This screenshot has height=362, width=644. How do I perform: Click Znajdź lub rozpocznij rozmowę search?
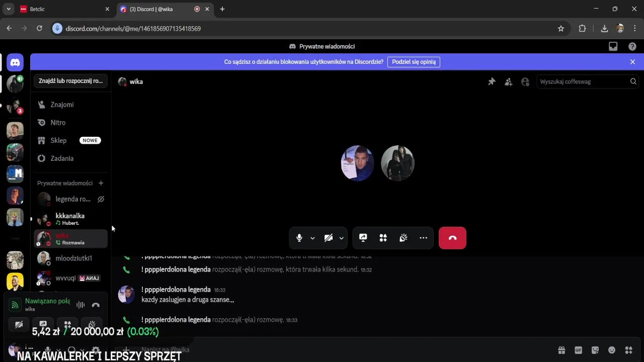70,81
